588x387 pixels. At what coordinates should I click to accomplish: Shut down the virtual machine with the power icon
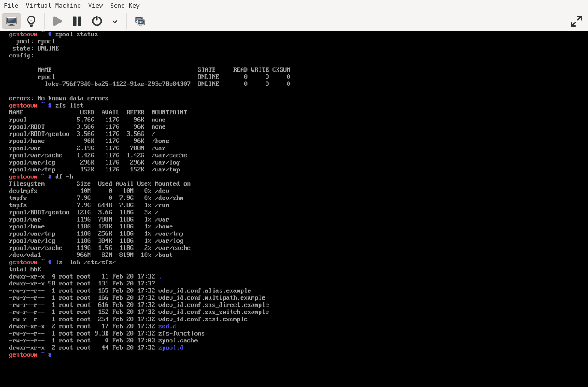click(97, 21)
